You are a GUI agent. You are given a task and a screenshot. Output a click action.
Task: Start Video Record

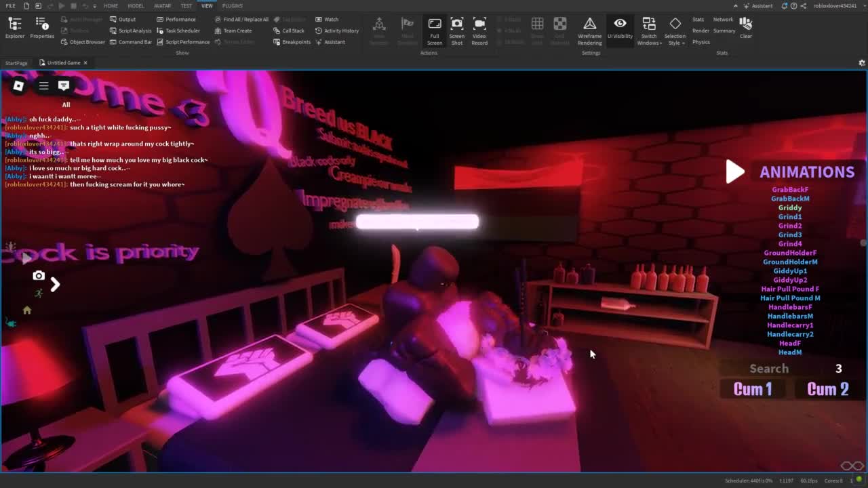[x=479, y=30]
